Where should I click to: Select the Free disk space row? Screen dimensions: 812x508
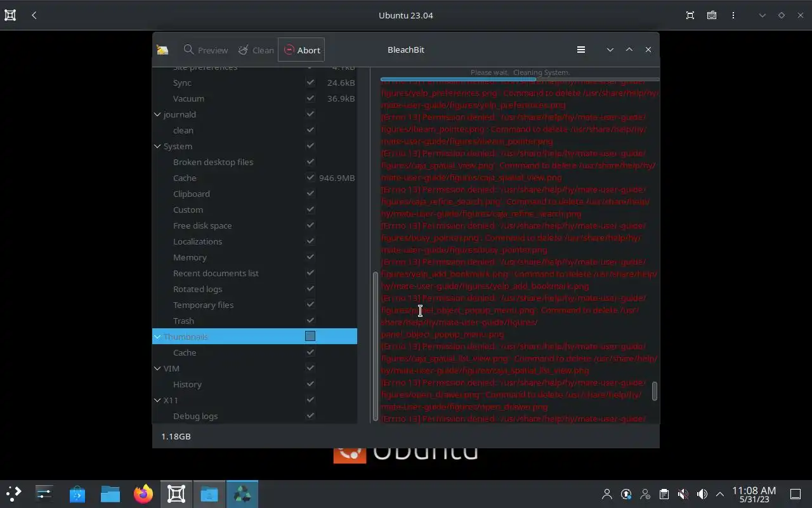[254, 225]
